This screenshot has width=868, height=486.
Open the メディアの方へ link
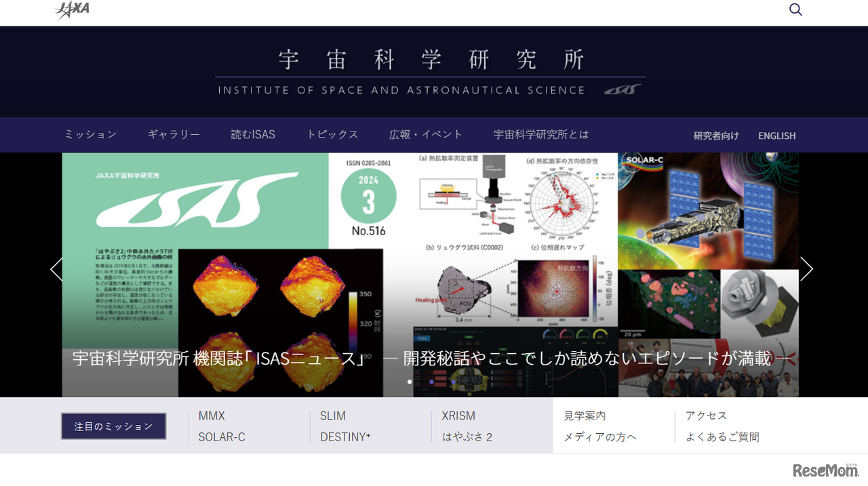pyautogui.click(x=600, y=437)
